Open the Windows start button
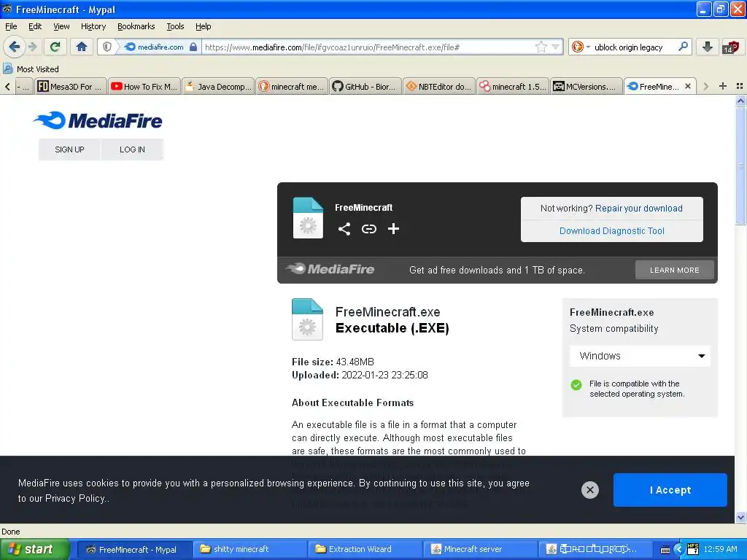Viewport: 747px width, 560px height. (34, 549)
